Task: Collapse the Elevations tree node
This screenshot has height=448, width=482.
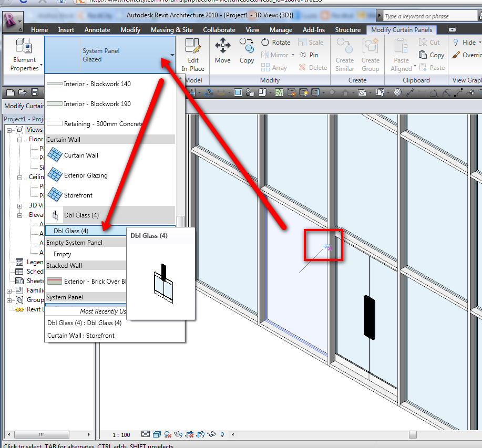Action: click(x=19, y=215)
